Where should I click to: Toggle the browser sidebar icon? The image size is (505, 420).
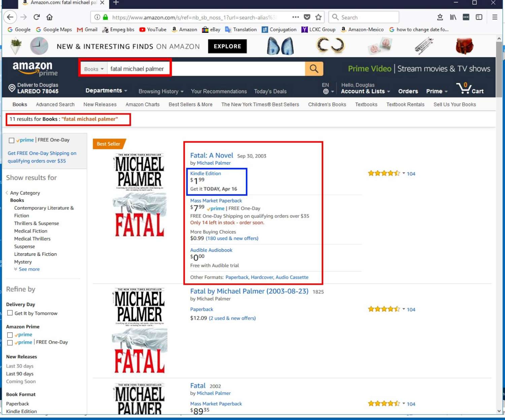click(x=479, y=17)
